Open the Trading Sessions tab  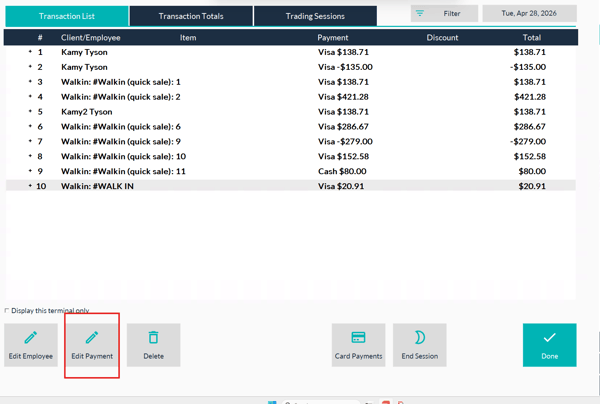point(315,16)
